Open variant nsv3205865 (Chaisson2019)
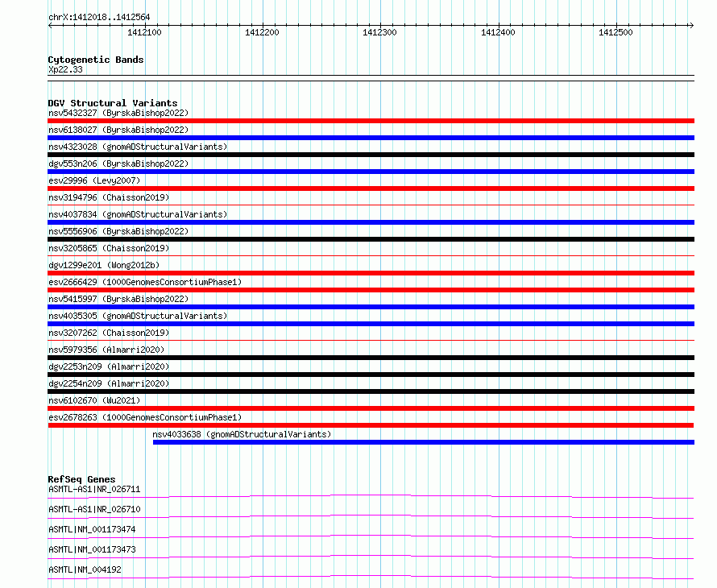The height and width of the screenshot is (588, 717). pyautogui.click(x=109, y=248)
